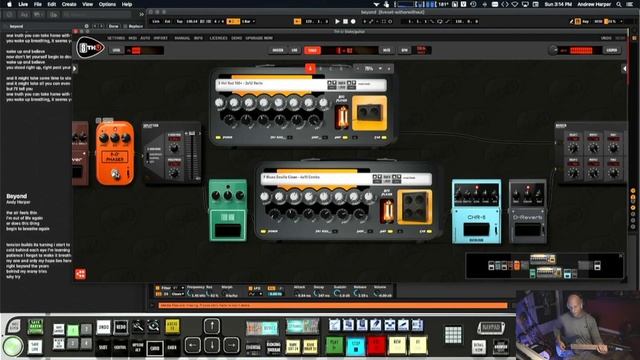Select the orange Phaser pedal
Screen dimensions: 640x360
[x=115, y=153]
